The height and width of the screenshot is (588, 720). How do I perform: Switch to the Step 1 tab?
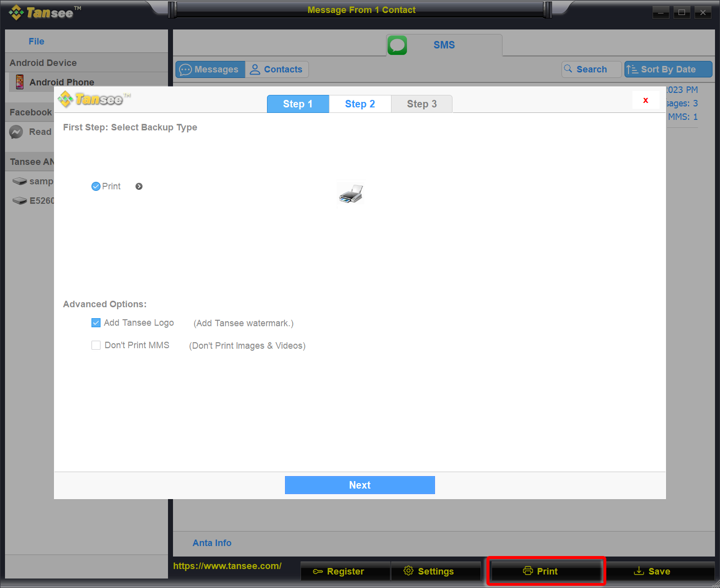(298, 104)
